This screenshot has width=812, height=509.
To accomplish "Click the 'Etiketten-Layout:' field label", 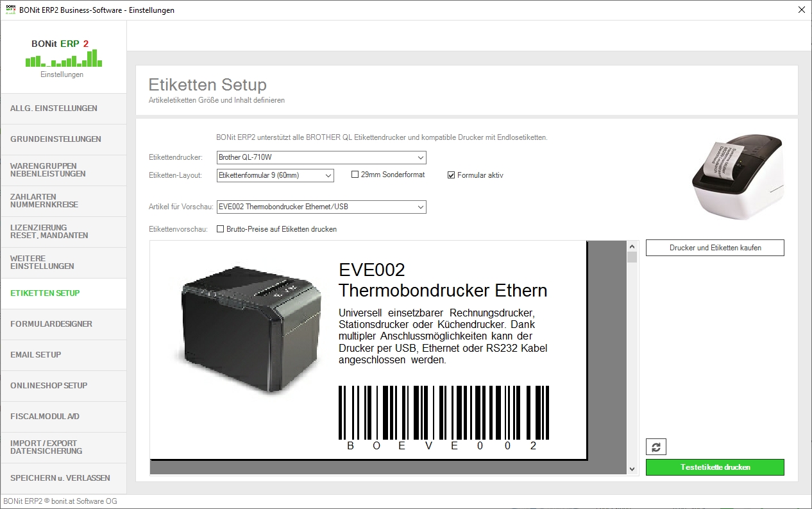I will click(x=176, y=175).
